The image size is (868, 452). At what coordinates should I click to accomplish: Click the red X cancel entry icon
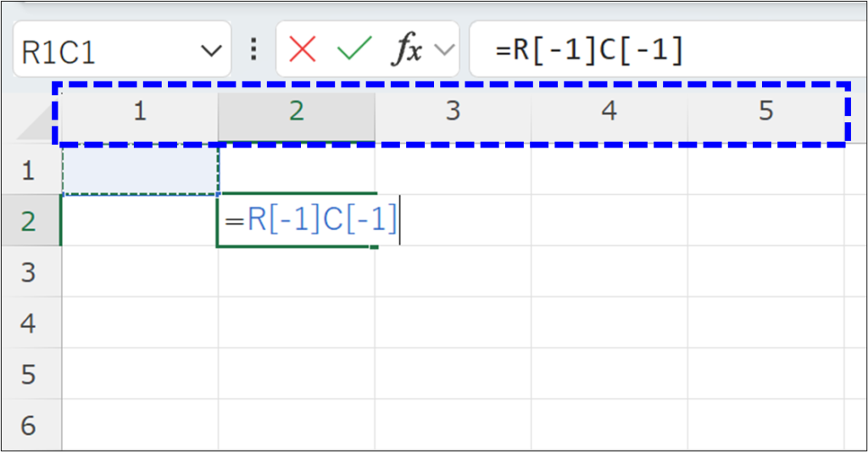tap(303, 50)
